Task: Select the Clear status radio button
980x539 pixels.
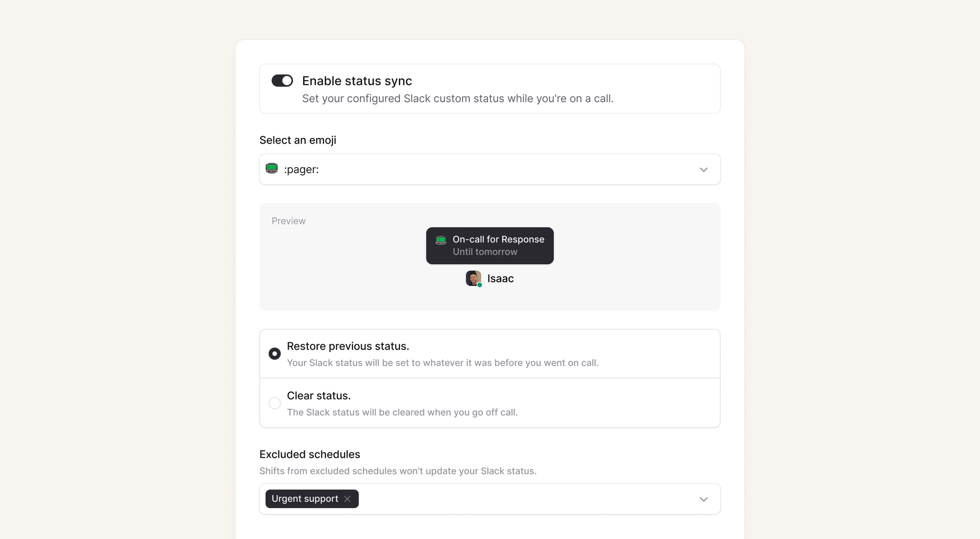Action: coord(274,403)
